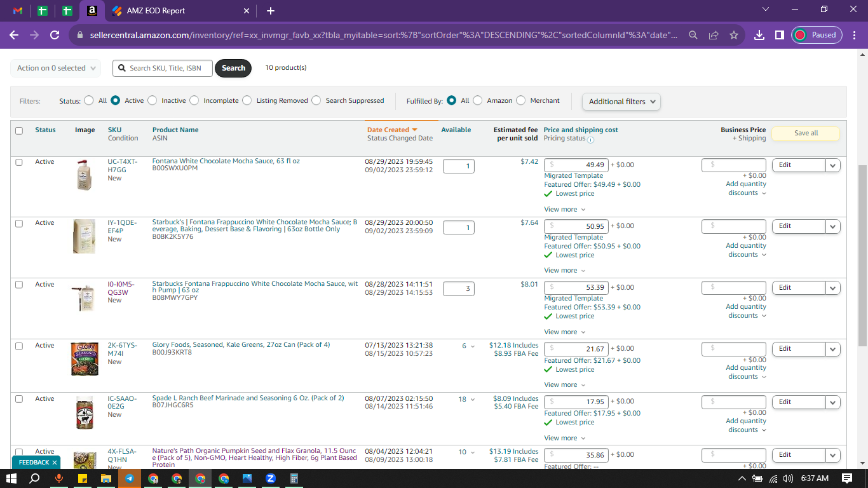This screenshot has width=868, height=488.
Task: Open Windows taskbar search
Action: pyautogui.click(x=35, y=478)
